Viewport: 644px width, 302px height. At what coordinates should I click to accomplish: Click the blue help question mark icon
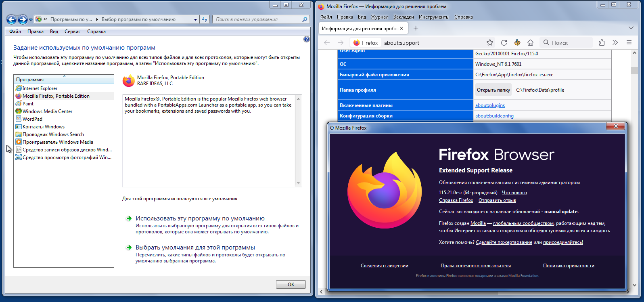[306, 39]
